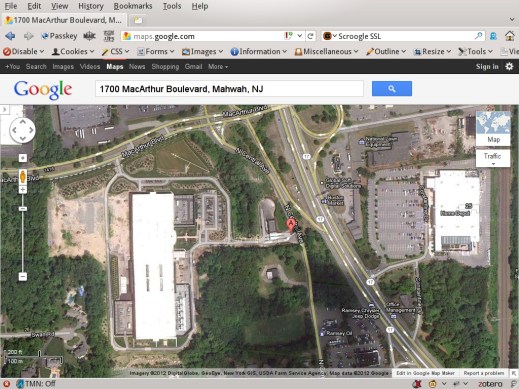The width and height of the screenshot is (519, 389).
Task: Open the Passkey toolbar button
Action: (59, 36)
